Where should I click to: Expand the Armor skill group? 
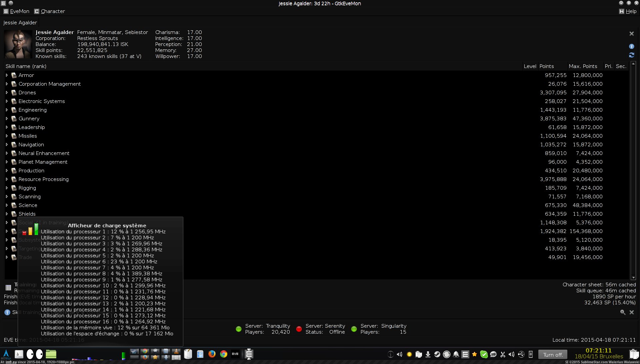tap(7, 75)
